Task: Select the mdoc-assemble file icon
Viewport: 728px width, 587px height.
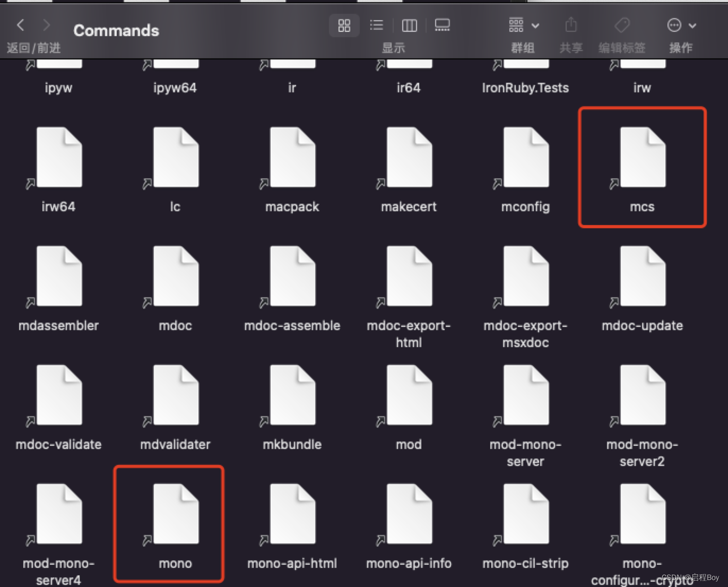Action: pyautogui.click(x=292, y=276)
